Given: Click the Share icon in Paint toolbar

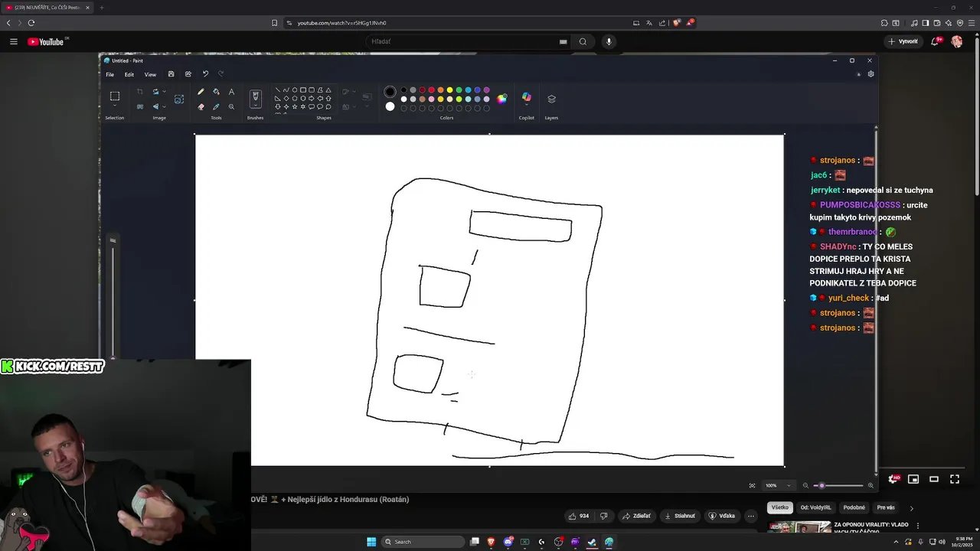Looking at the screenshot, I should (188, 74).
